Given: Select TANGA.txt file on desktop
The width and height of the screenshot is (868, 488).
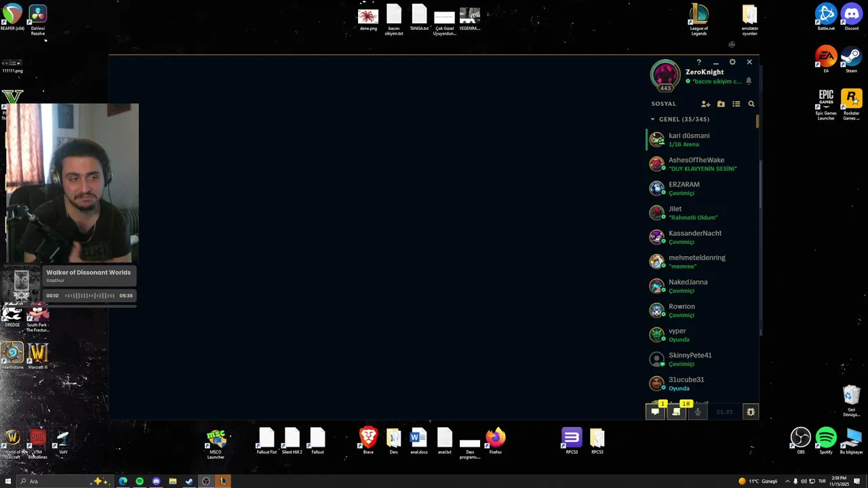Looking at the screenshot, I should pyautogui.click(x=419, y=18).
